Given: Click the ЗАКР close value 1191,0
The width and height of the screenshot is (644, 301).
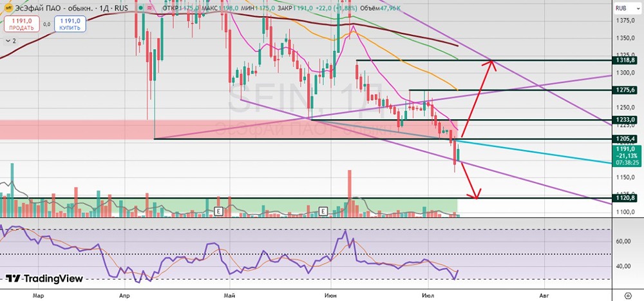Looking at the screenshot, I should (303, 8).
